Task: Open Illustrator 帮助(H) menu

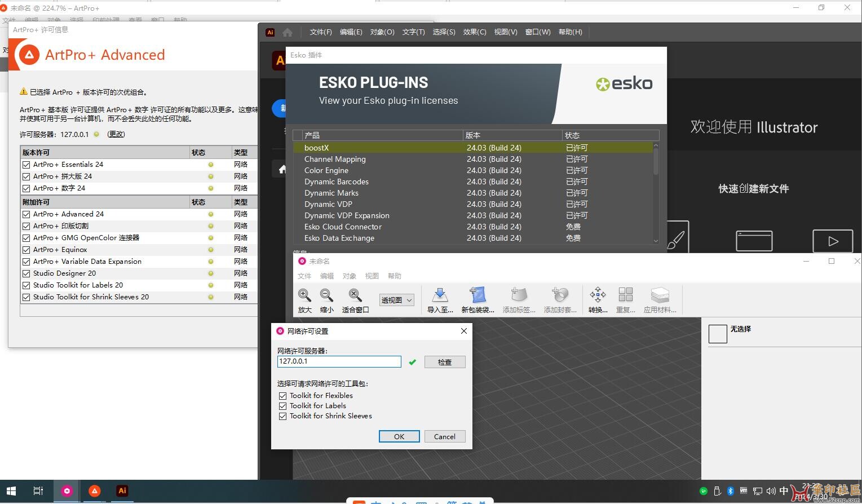Action: pos(571,32)
